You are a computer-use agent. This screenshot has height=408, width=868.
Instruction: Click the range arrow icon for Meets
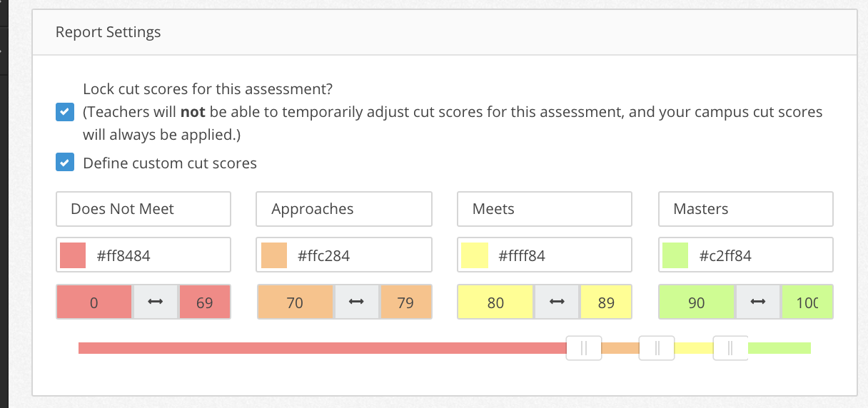557,302
